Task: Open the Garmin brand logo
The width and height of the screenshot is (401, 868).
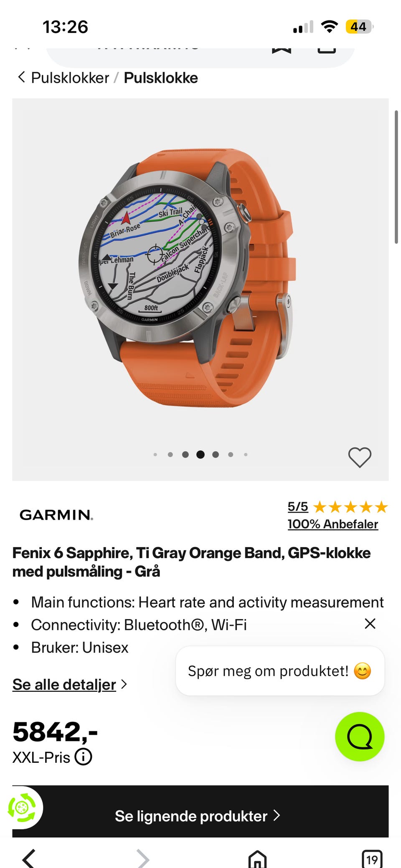Action: (x=56, y=515)
